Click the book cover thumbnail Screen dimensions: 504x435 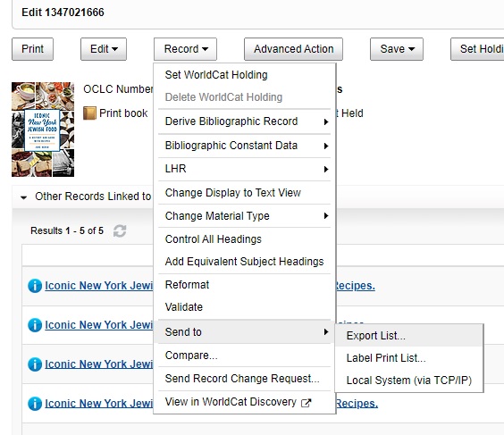43,130
